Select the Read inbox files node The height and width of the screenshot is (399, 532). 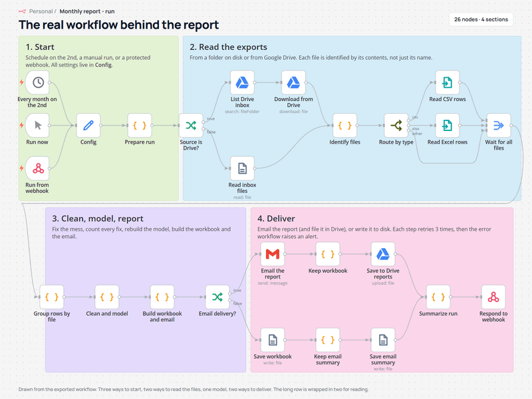pyautogui.click(x=242, y=168)
